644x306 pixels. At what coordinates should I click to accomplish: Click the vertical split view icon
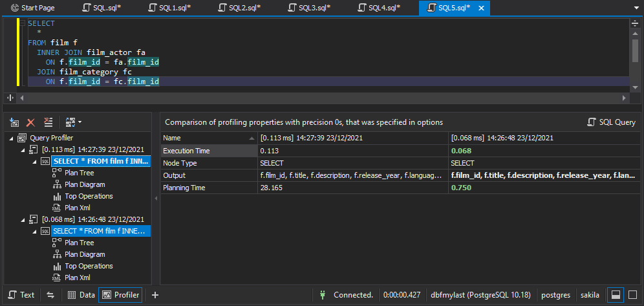click(11, 98)
